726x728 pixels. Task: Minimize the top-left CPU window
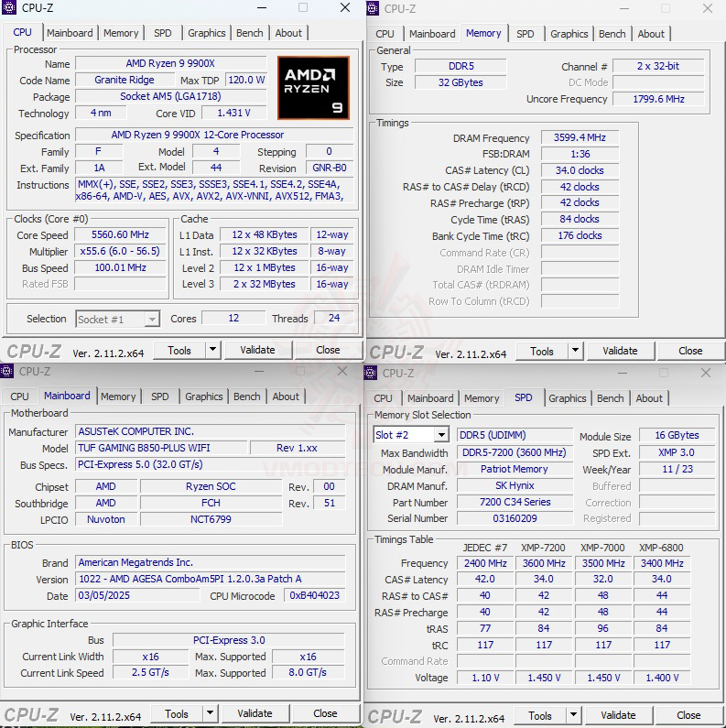[x=262, y=8]
